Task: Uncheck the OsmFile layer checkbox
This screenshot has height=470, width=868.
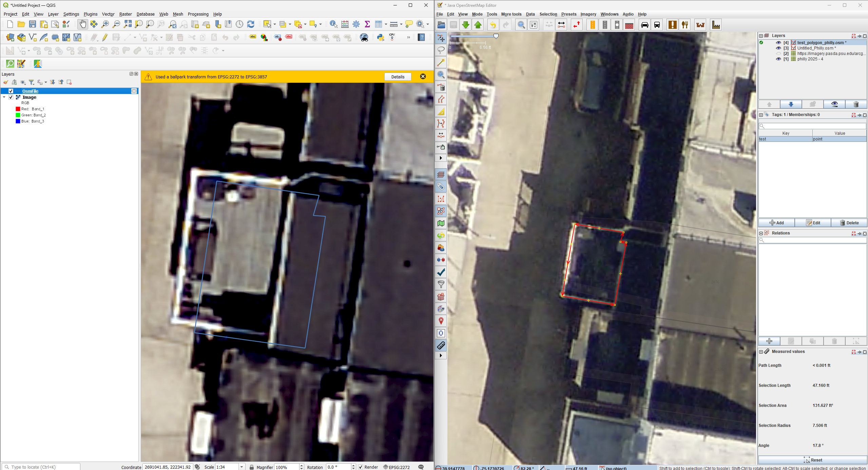Action: tap(11, 91)
